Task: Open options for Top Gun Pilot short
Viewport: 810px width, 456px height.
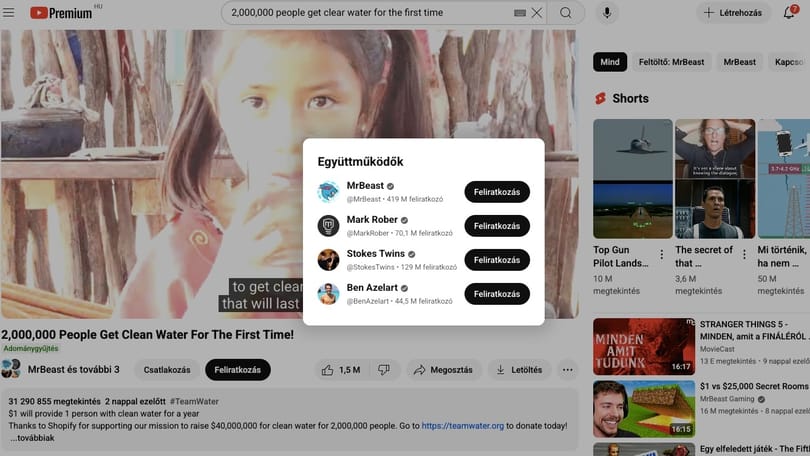Action: tap(662, 255)
